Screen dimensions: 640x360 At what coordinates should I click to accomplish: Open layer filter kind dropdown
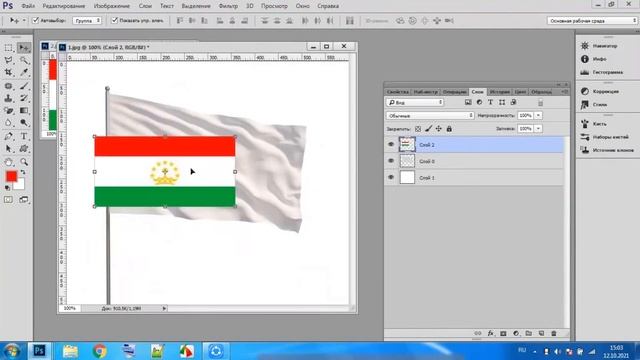click(415, 102)
